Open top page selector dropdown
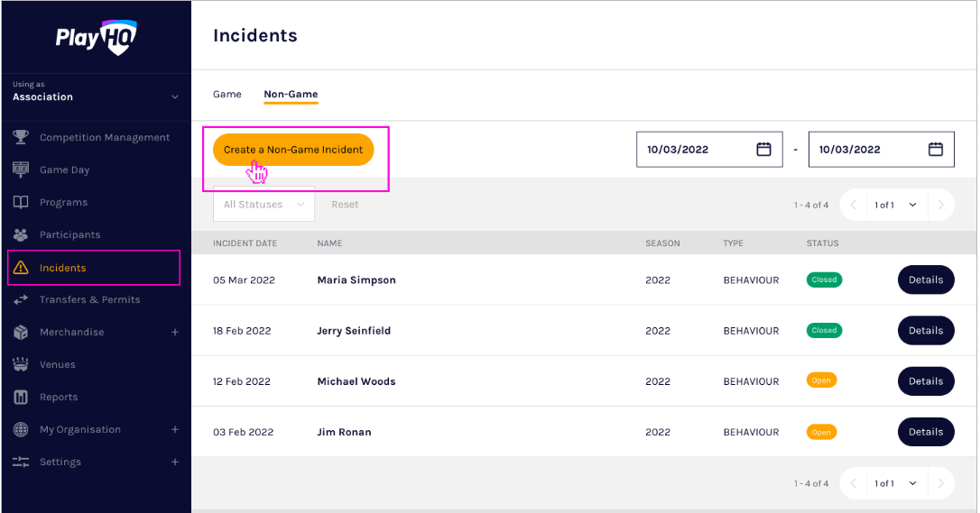 895,206
